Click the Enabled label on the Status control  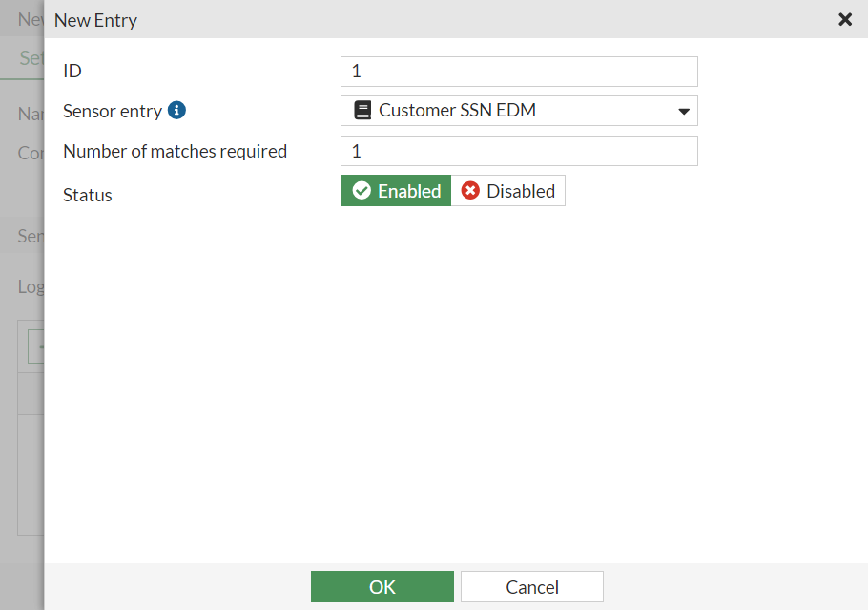[408, 190]
